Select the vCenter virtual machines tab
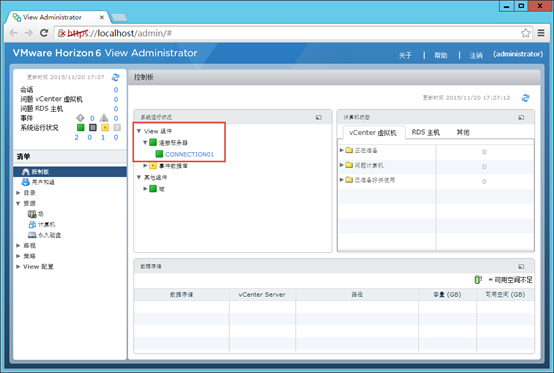This screenshot has height=373, width=554. [x=373, y=133]
